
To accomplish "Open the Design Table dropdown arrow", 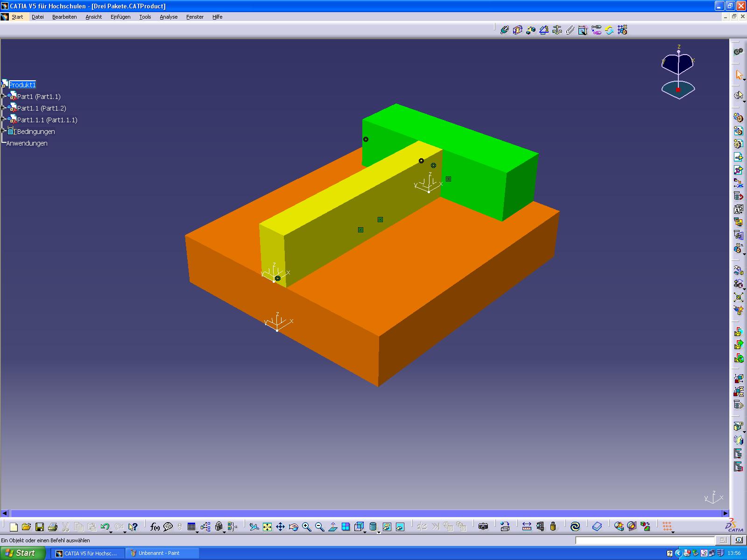I will 197,532.
